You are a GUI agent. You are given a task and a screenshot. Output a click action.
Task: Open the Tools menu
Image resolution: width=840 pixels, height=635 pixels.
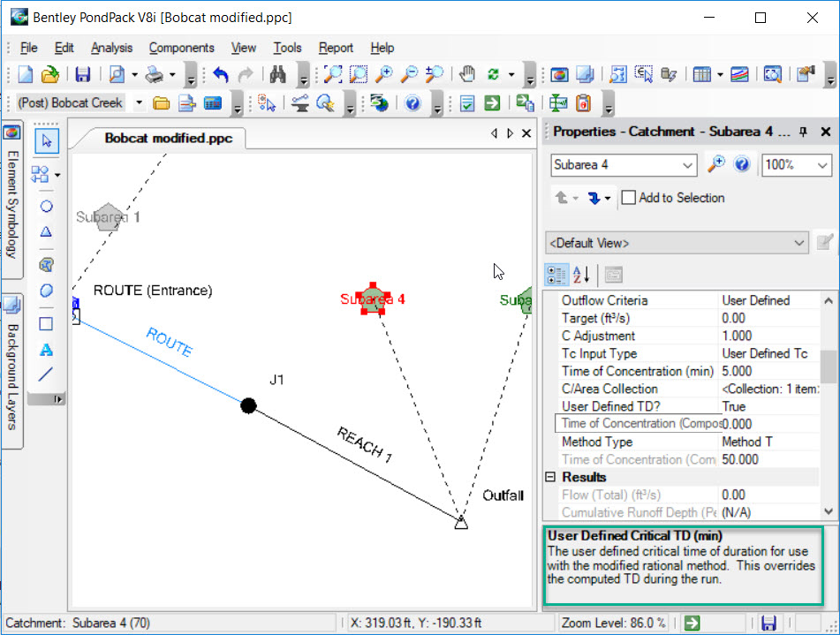[288, 48]
